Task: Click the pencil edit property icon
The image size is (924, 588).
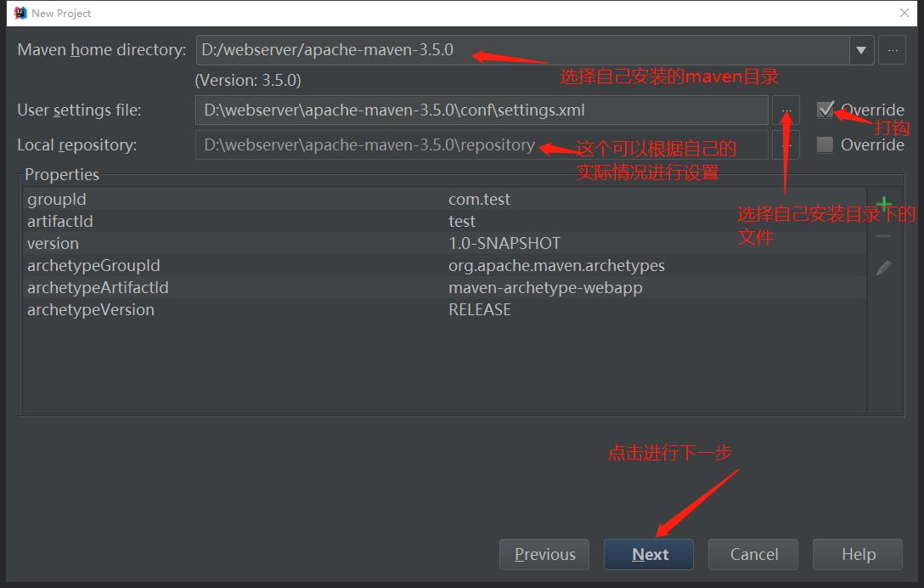Action: 883,269
